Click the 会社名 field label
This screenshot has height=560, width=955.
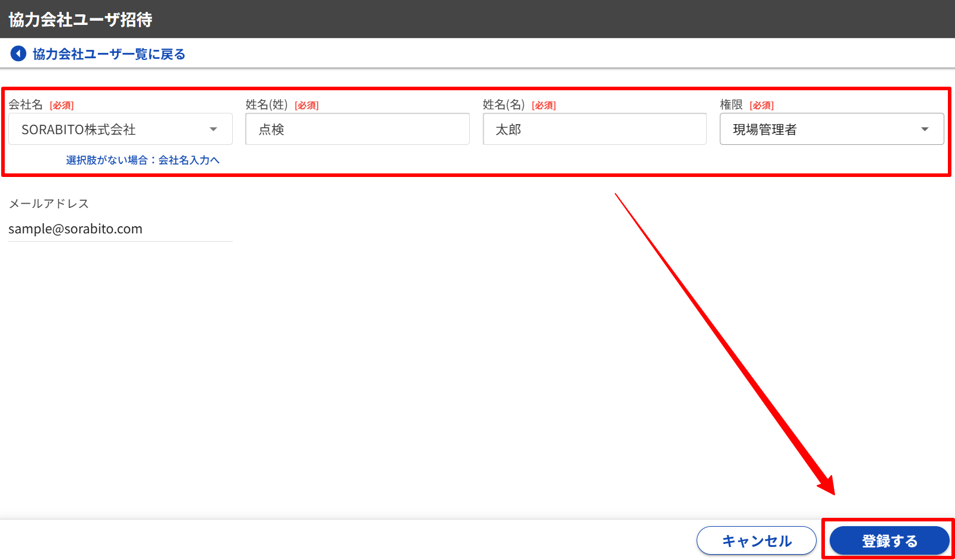tap(26, 105)
